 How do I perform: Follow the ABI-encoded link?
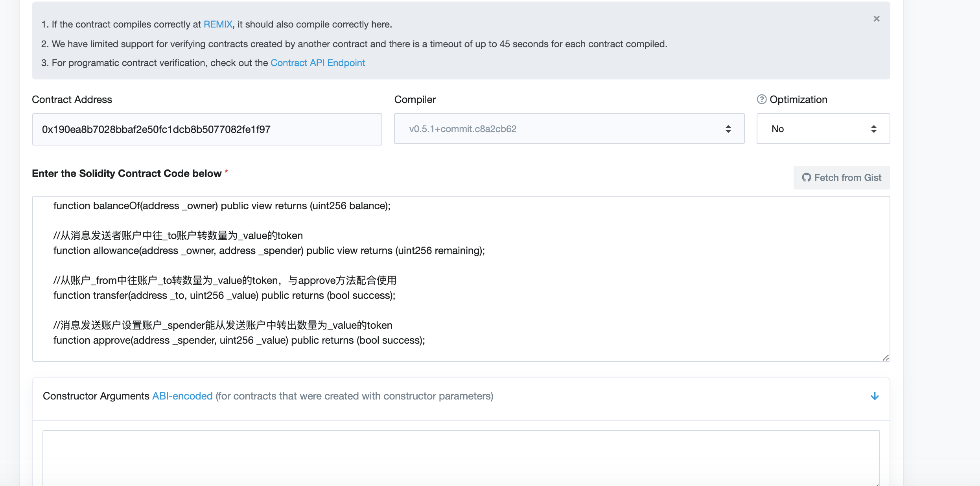tap(182, 396)
